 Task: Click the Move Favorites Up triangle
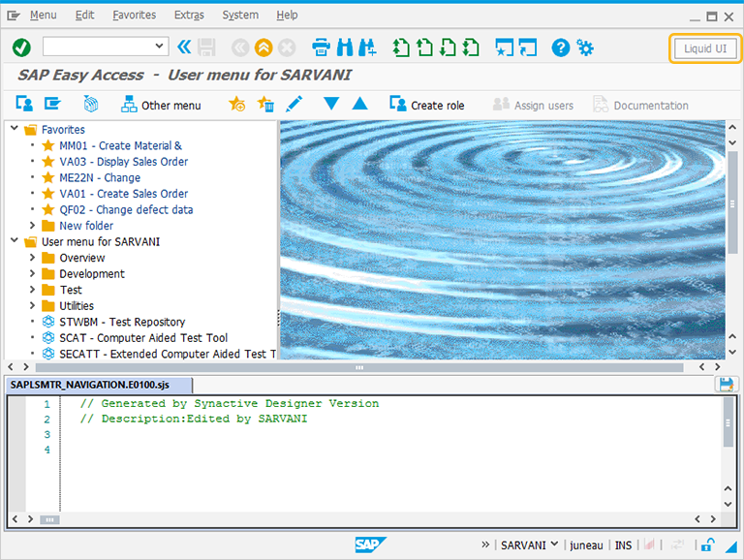coord(360,103)
